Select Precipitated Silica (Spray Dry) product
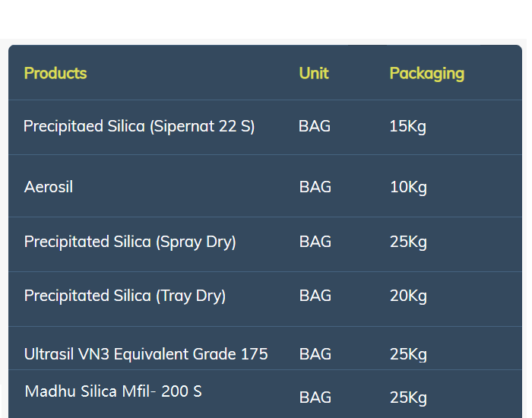Screen dimensions: 532x418 [130, 242]
